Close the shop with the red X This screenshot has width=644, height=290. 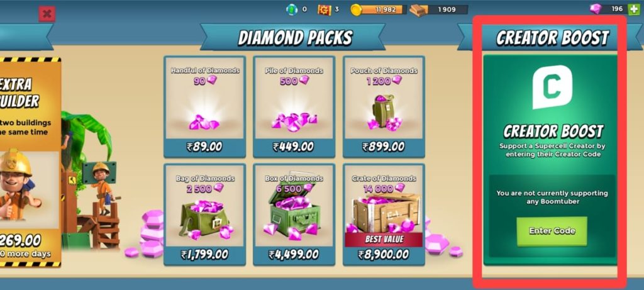[47, 14]
